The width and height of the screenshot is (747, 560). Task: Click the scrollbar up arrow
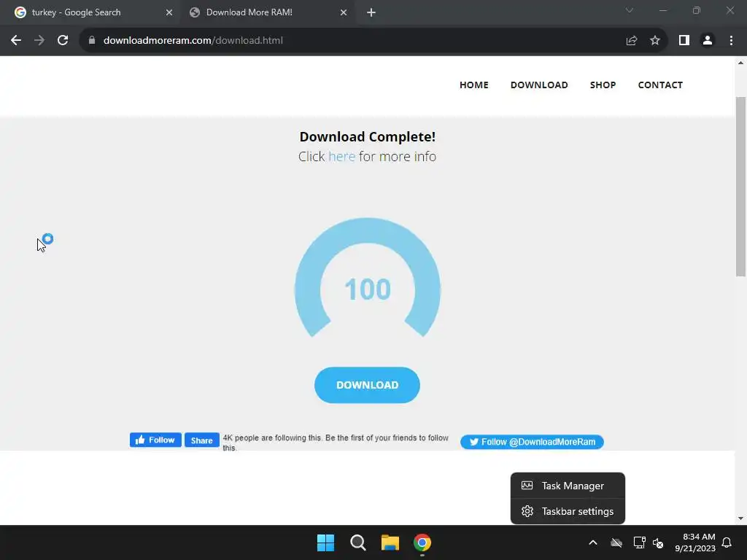(x=740, y=63)
